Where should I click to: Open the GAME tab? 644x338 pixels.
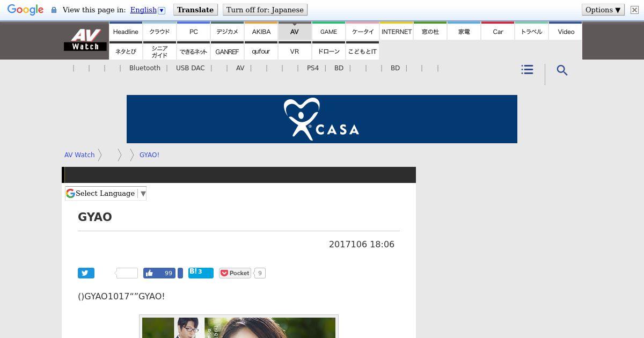(x=328, y=32)
